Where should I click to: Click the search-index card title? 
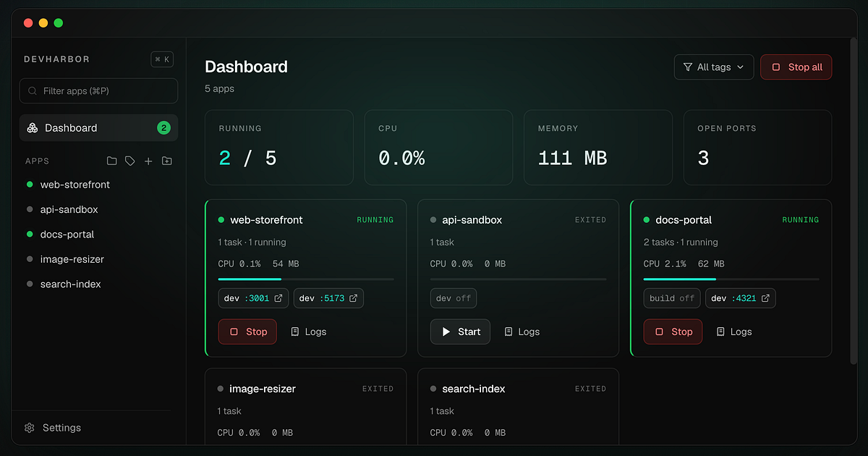point(474,389)
